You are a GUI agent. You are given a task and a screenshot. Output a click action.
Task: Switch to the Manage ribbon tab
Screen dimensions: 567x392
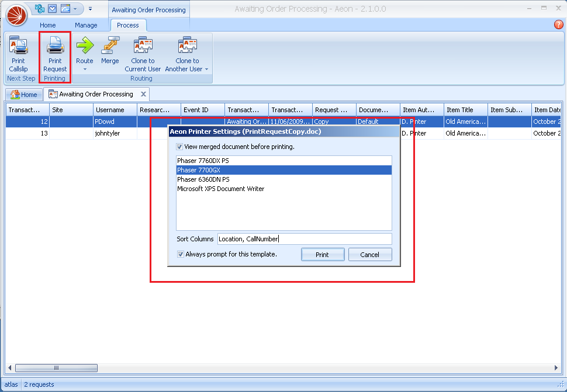coord(87,25)
